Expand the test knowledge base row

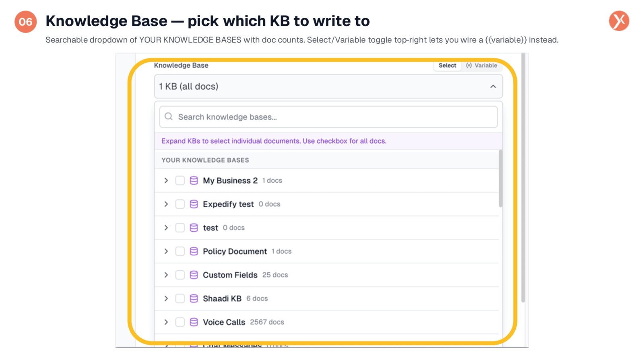pyautogui.click(x=166, y=228)
